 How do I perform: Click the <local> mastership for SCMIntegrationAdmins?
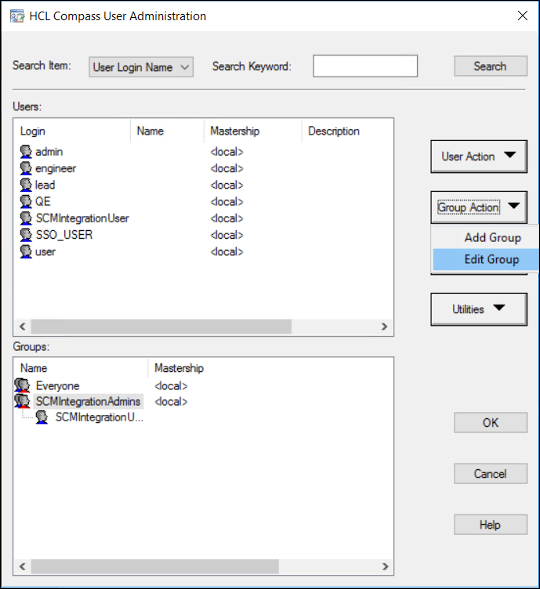tap(171, 402)
